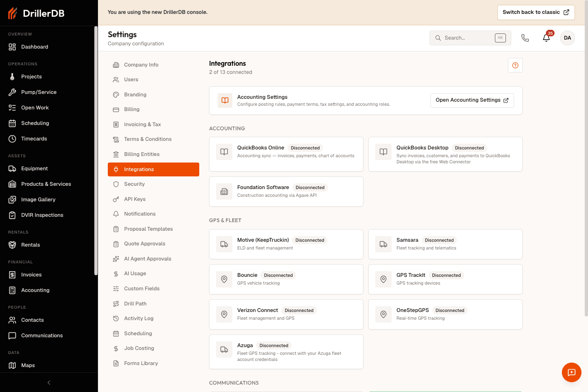Viewport: 588px width, 392px height.
Task: Click the DrillerDB logo
Action: click(x=36, y=13)
